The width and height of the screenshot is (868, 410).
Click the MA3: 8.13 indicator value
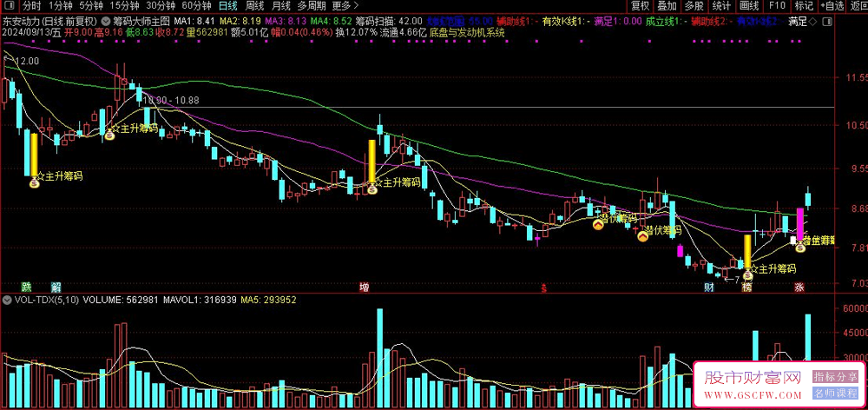(x=285, y=22)
